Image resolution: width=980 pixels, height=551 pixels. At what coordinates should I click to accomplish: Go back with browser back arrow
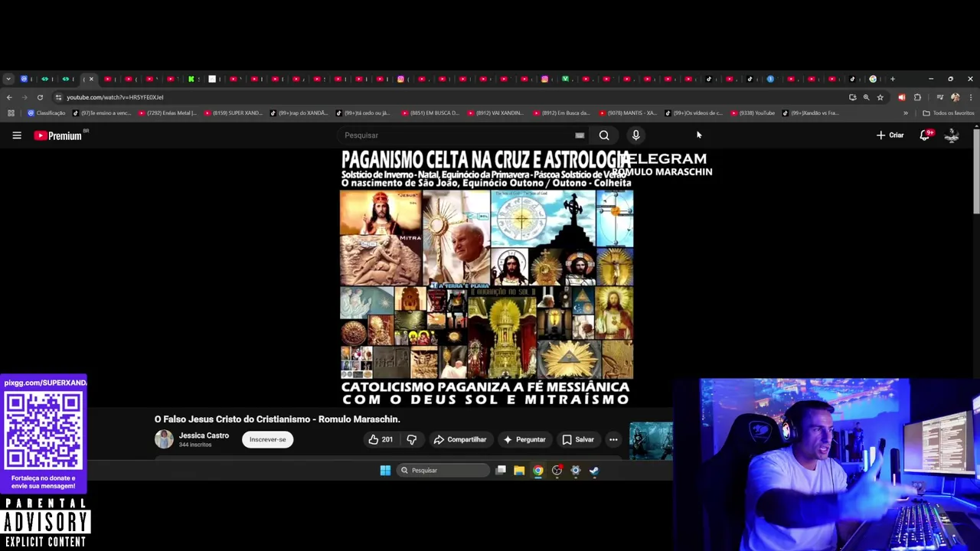[x=9, y=97]
